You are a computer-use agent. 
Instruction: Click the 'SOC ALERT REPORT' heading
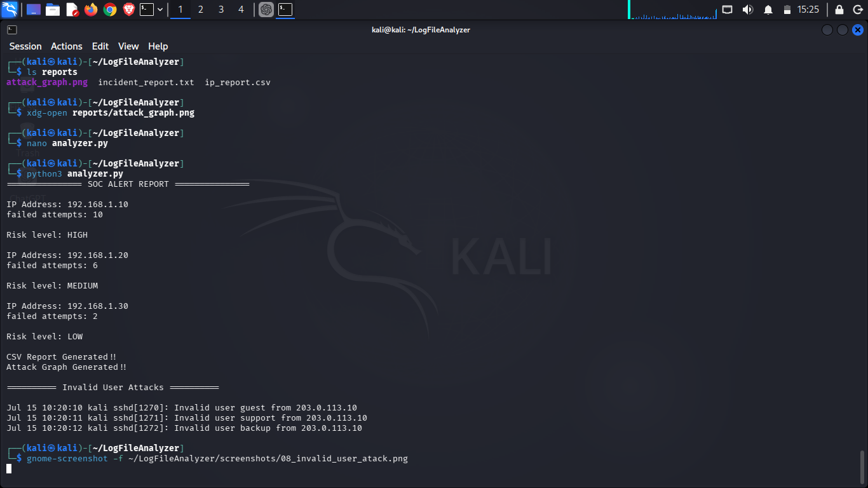128,184
